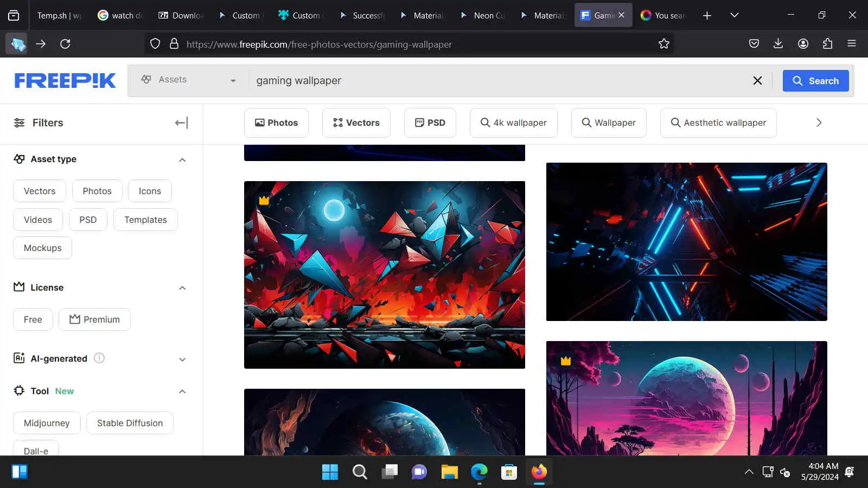The height and width of the screenshot is (488, 868).
Task: Open the Firefox View icon
Action: pyautogui.click(x=14, y=16)
